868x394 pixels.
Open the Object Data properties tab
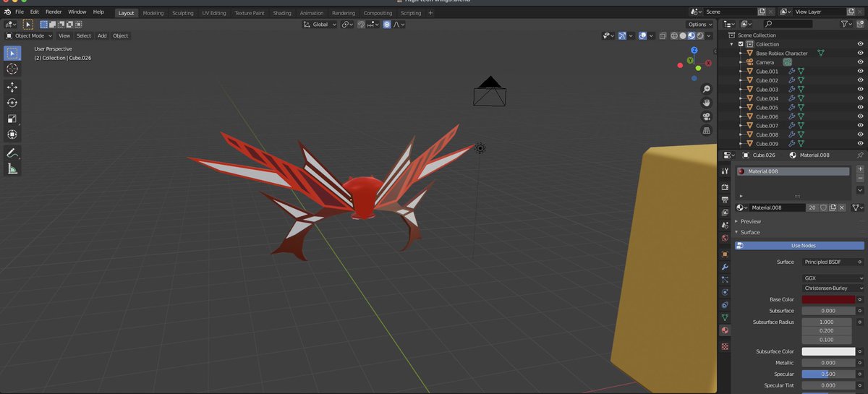pos(725,317)
